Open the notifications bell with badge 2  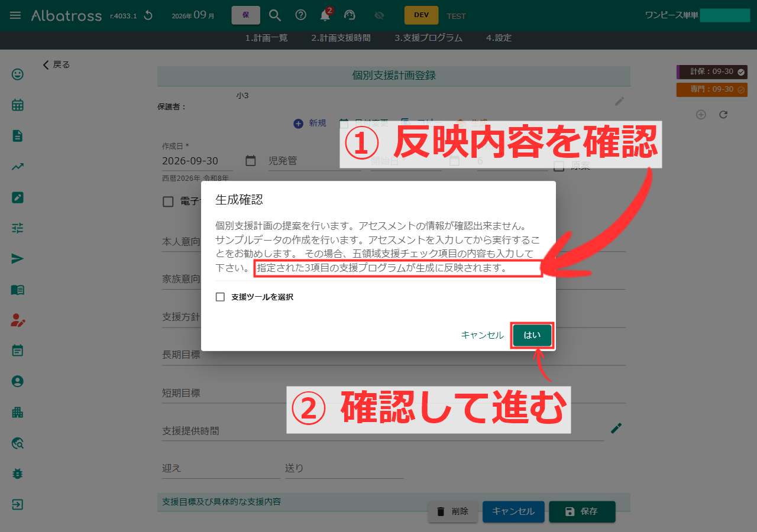(x=325, y=15)
